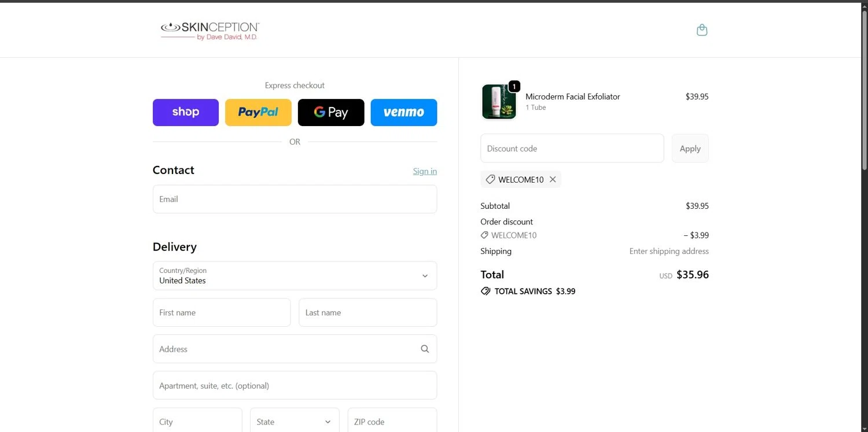Screen dimensions: 868x432
Task: Click the Enter shipping address text
Action: point(669,251)
